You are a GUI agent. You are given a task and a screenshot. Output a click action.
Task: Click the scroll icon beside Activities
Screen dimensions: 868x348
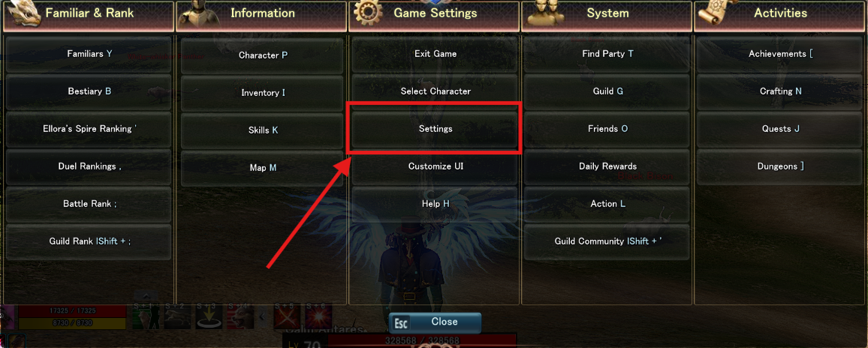click(x=716, y=13)
